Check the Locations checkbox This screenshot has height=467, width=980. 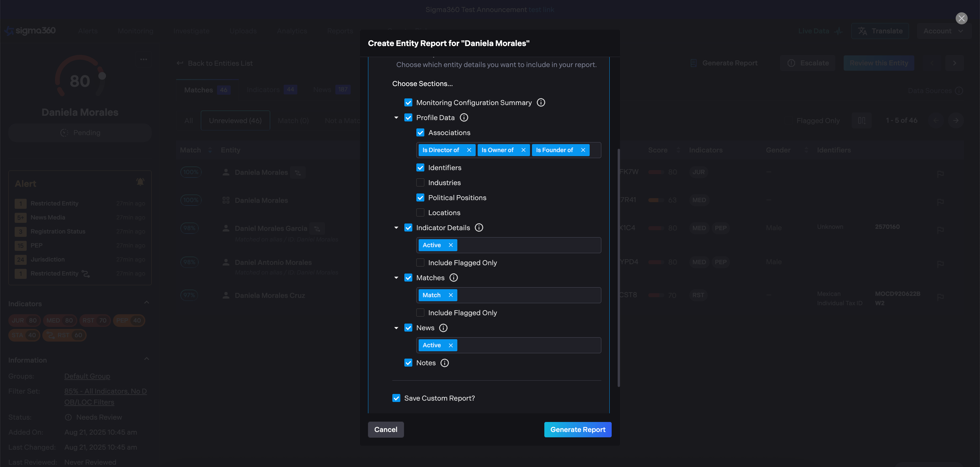point(420,213)
